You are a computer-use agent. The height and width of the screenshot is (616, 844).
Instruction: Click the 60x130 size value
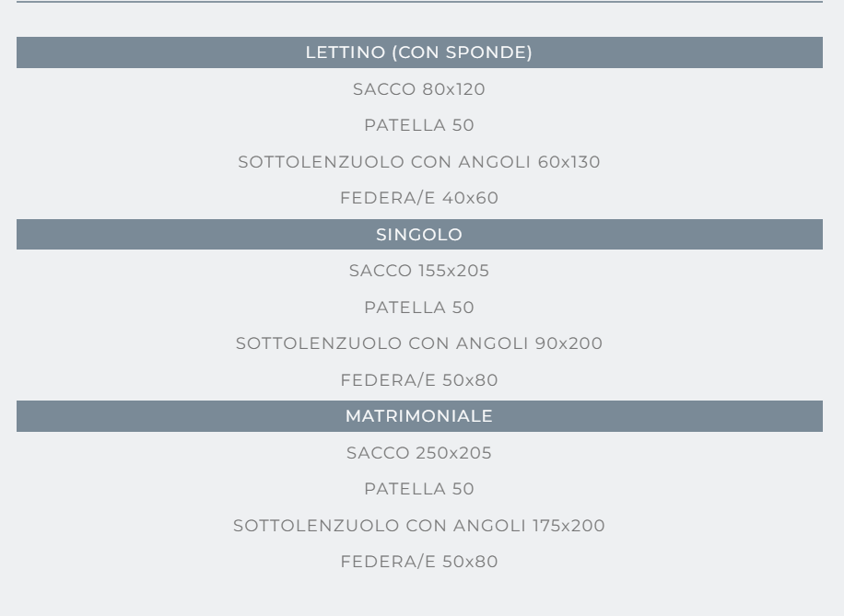(569, 161)
